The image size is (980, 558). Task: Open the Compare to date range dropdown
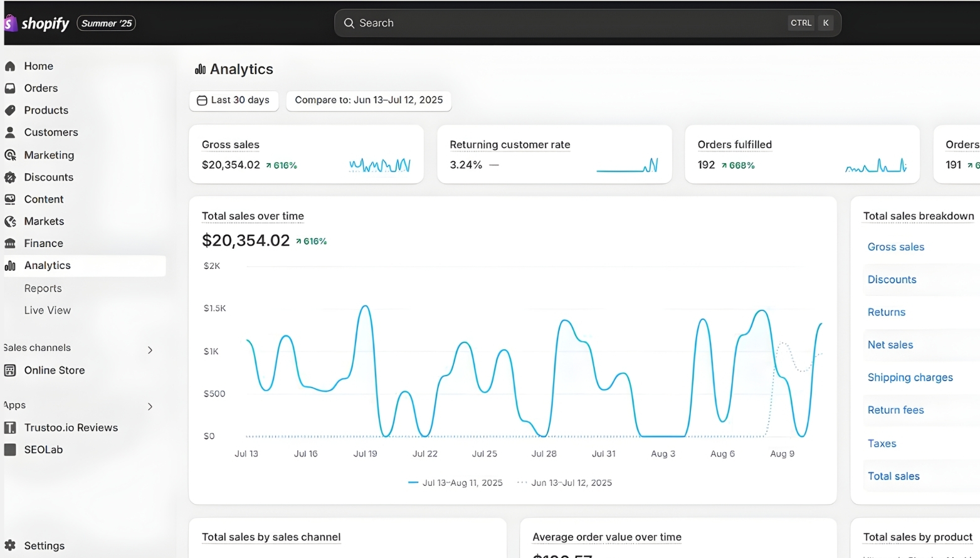pyautogui.click(x=368, y=100)
